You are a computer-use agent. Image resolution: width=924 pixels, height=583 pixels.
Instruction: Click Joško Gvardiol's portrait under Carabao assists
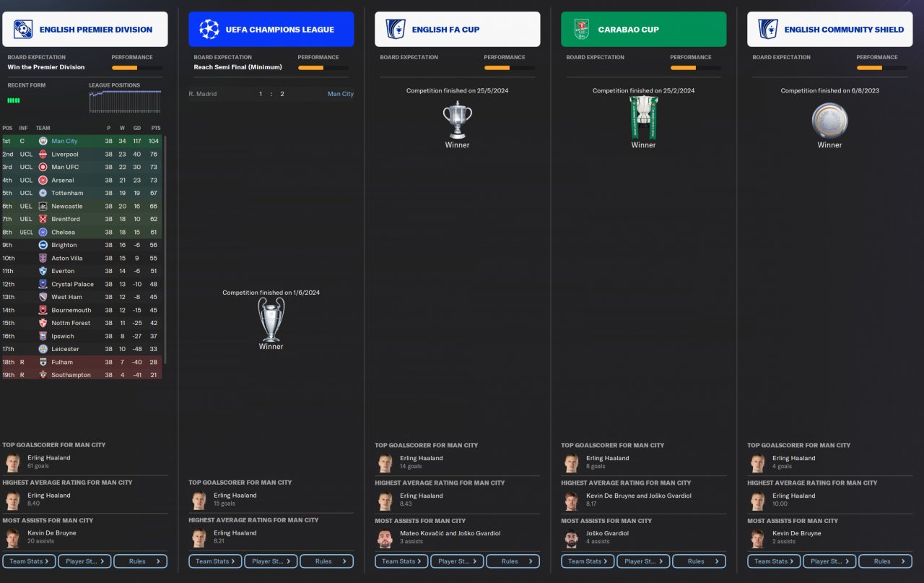click(571, 538)
